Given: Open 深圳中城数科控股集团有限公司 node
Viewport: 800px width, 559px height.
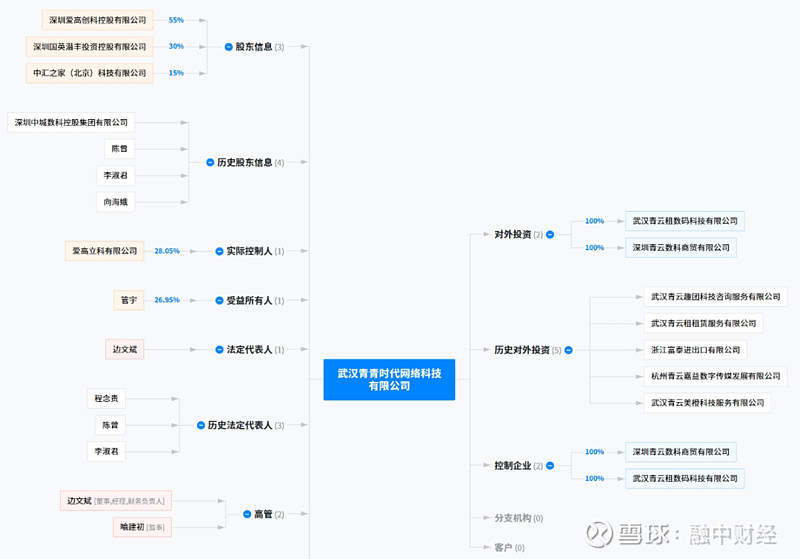Looking at the screenshot, I should pyautogui.click(x=71, y=122).
